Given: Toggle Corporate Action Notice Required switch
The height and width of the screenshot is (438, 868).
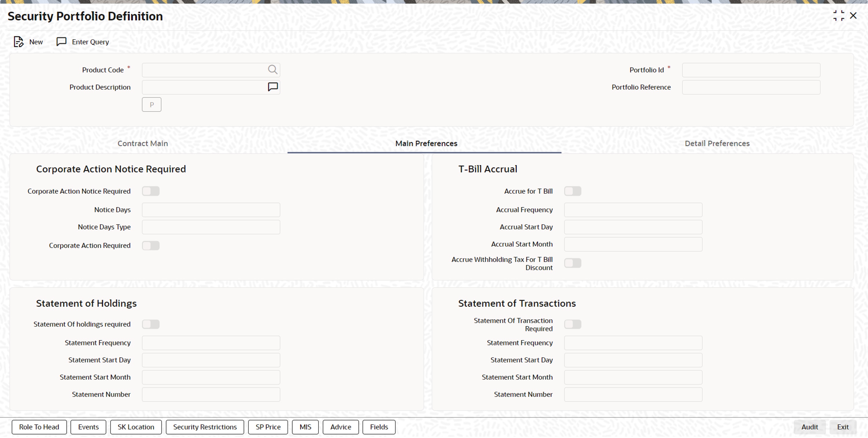Looking at the screenshot, I should (150, 191).
